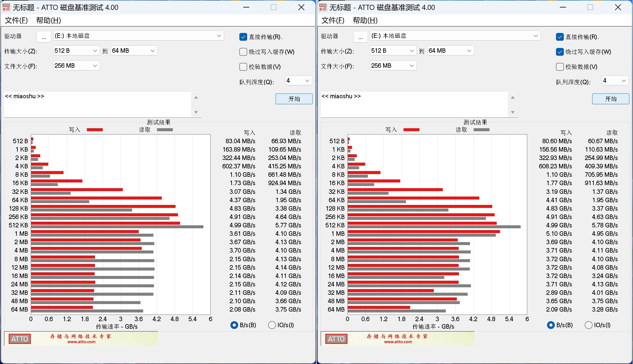Click description scrollbar up arrow in left window
Image resolution: width=633 pixels, height=364 pixels.
pyautogui.click(x=196, y=97)
